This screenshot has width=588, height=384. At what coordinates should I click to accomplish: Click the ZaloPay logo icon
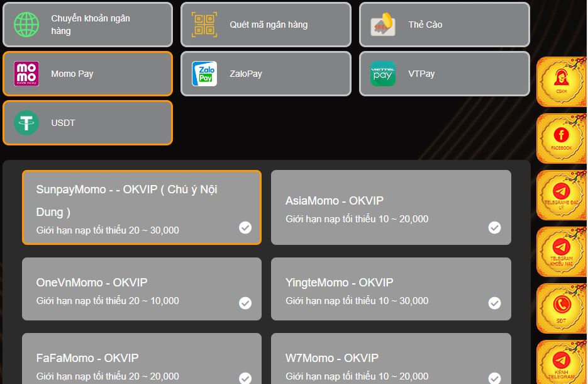click(x=204, y=74)
